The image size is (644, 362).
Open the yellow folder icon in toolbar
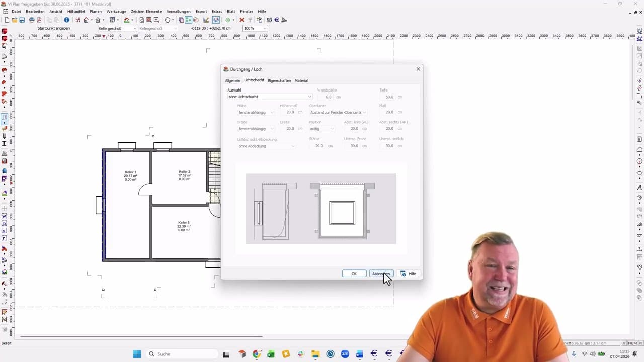pos(14,20)
